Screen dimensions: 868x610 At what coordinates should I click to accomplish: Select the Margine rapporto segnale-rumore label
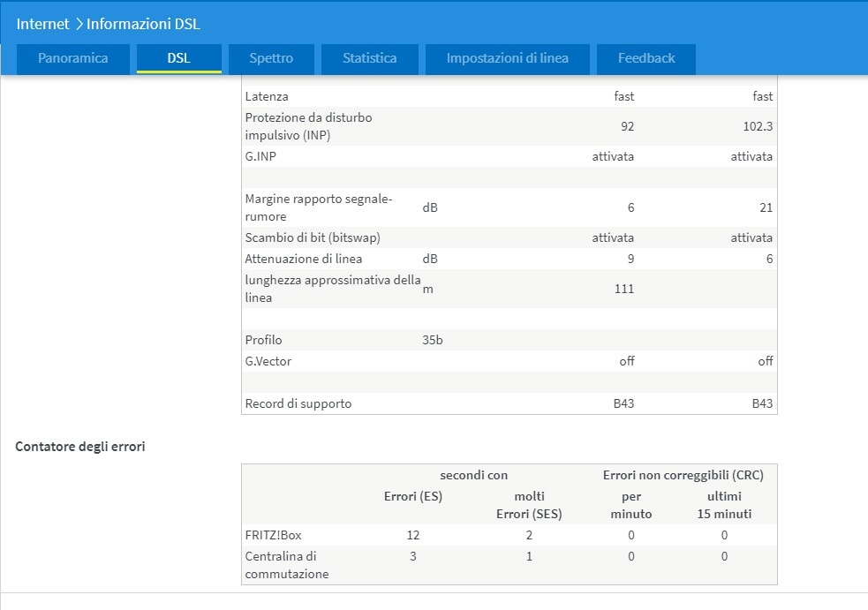point(318,207)
